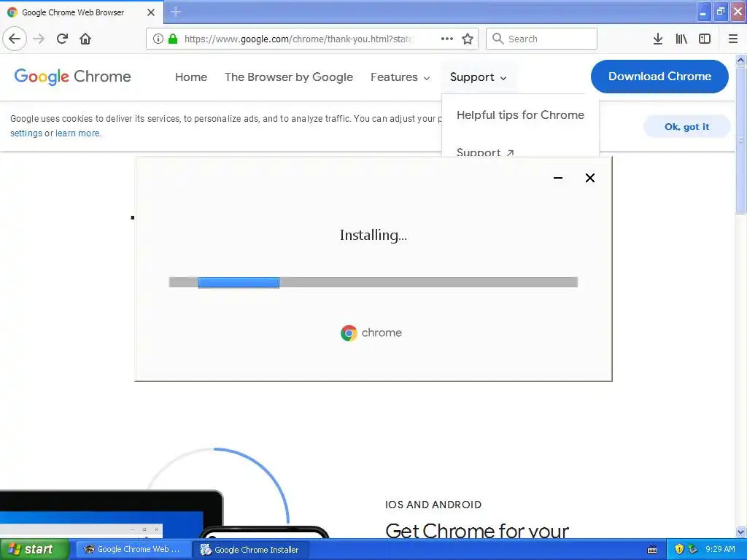
Task: Open page actions three-dot menu
Action: click(447, 39)
